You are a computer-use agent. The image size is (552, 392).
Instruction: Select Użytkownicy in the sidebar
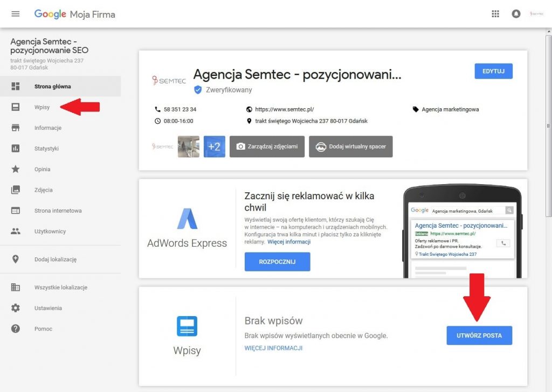coord(60,231)
